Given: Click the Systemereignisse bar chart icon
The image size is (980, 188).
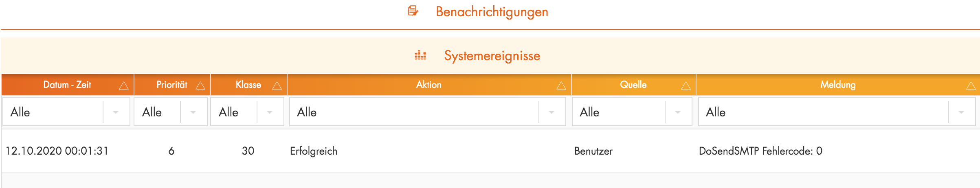Looking at the screenshot, I should click(420, 55).
